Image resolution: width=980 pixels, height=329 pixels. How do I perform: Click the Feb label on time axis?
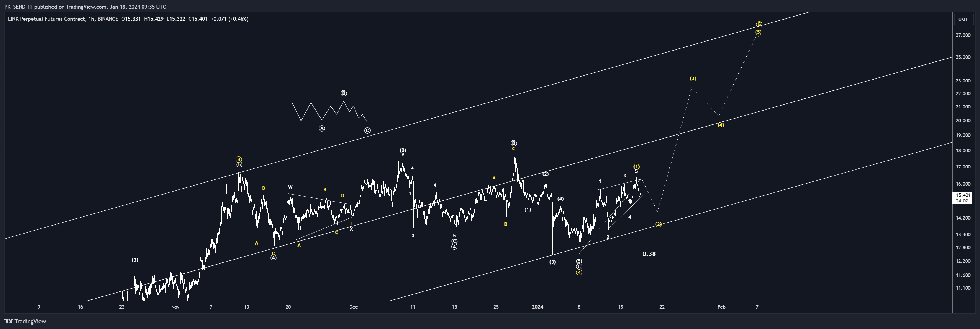pyautogui.click(x=721, y=307)
